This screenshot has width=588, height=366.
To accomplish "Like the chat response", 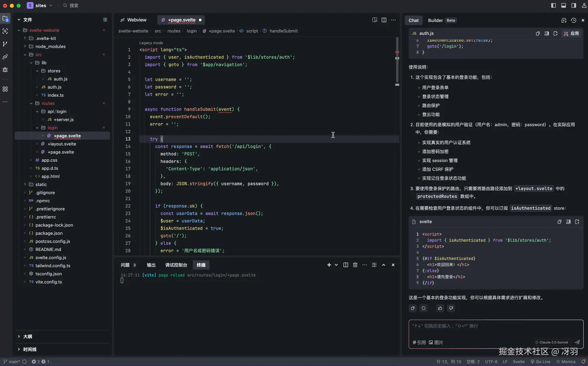I will click(x=440, y=308).
